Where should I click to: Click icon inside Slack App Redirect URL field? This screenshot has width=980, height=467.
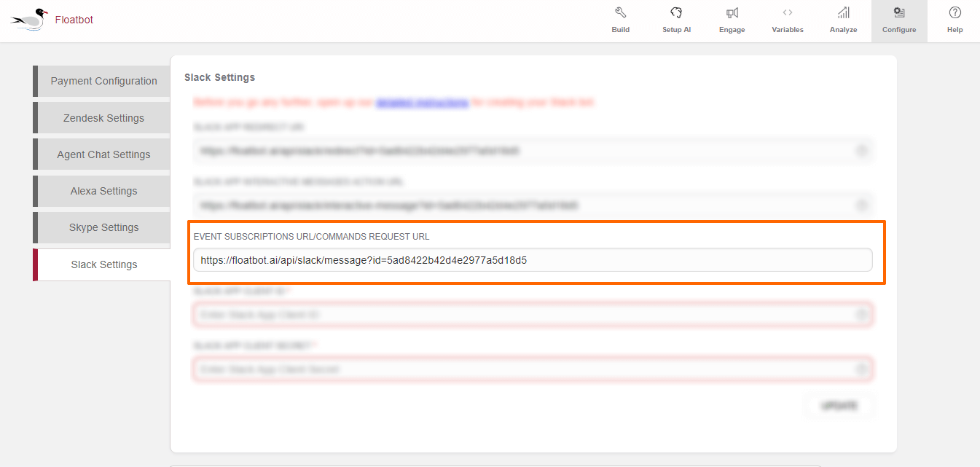pos(861,151)
